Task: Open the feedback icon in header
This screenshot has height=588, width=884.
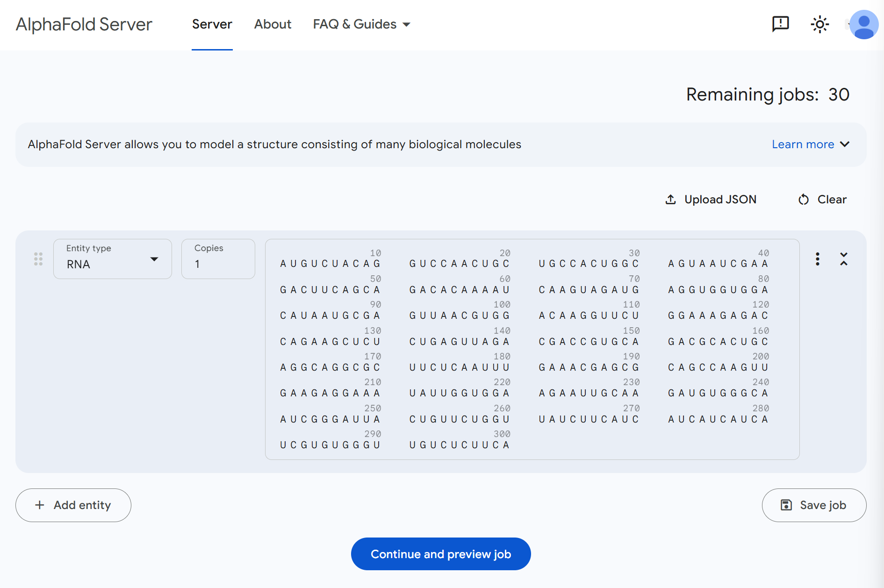Action: coord(780,24)
